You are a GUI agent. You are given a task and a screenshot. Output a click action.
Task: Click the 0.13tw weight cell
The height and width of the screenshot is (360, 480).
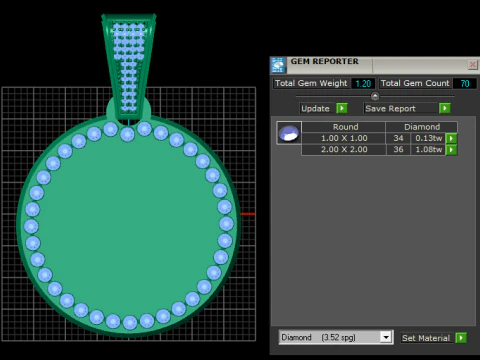click(428, 138)
